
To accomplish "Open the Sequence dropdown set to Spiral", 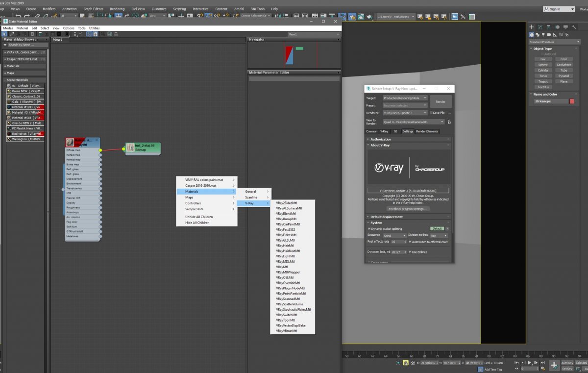I will tap(394, 236).
